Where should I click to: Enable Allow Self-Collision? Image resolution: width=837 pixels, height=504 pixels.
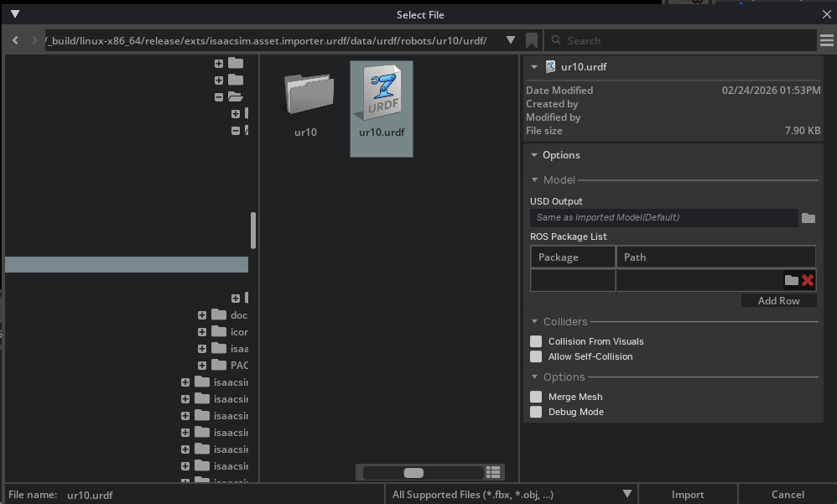coord(535,356)
